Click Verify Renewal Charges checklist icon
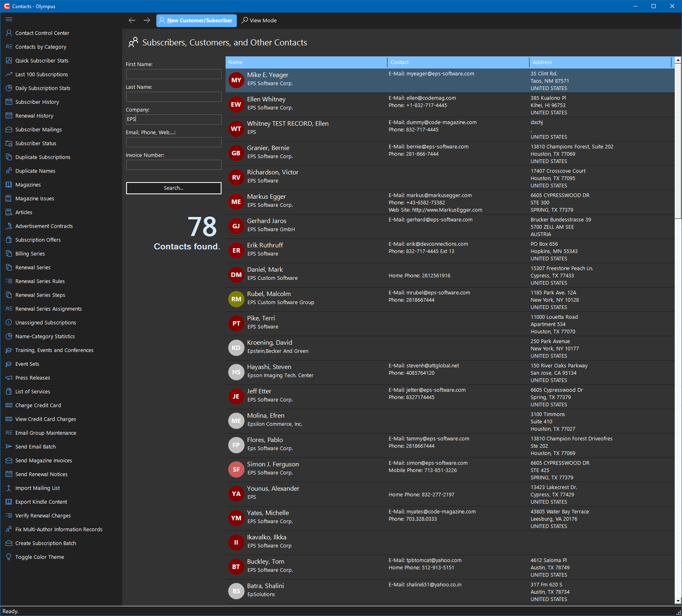Image resolution: width=682 pixels, height=616 pixels. click(x=9, y=515)
